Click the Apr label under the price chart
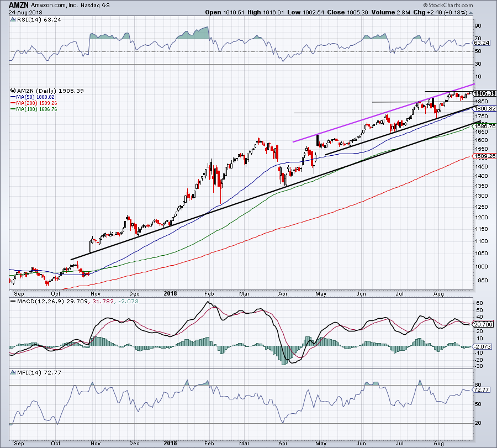This screenshot has height=448, width=497. [x=283, y=293]
